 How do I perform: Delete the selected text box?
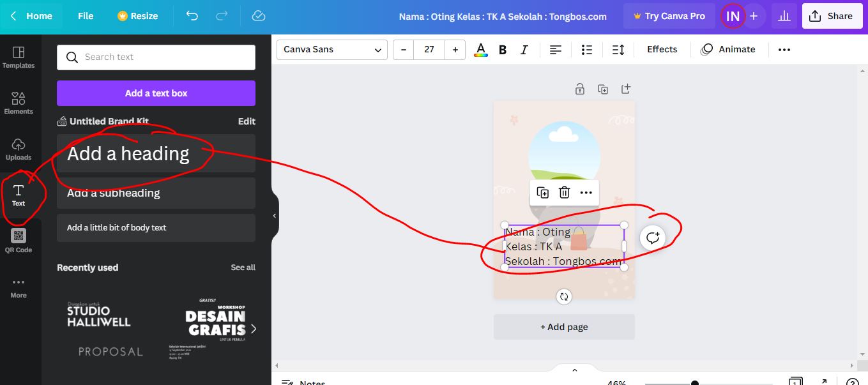(x=565, y=192)
